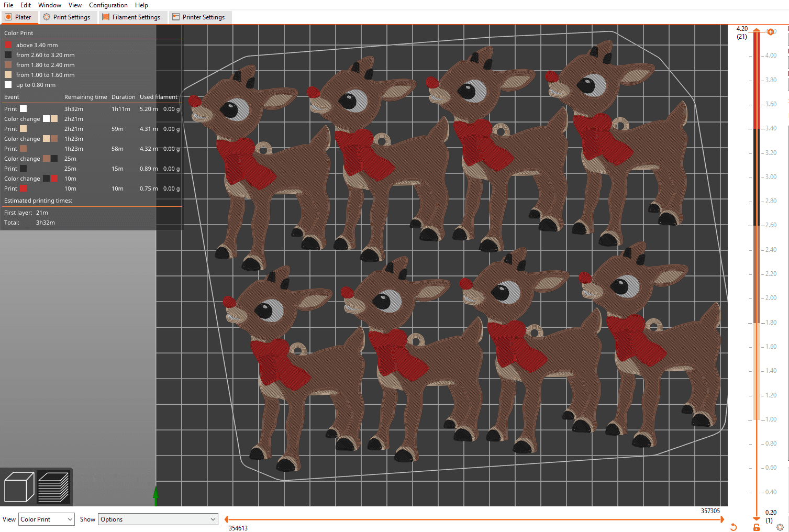Screen dimensions: 789x532
Task: Click the black swatch in 25m Print row
Action: coord(23,169)
